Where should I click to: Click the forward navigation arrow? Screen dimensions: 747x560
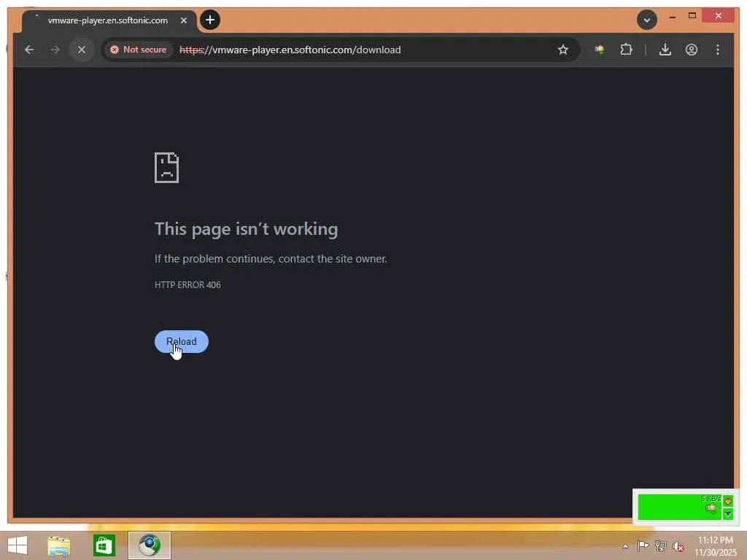[55, 50]
